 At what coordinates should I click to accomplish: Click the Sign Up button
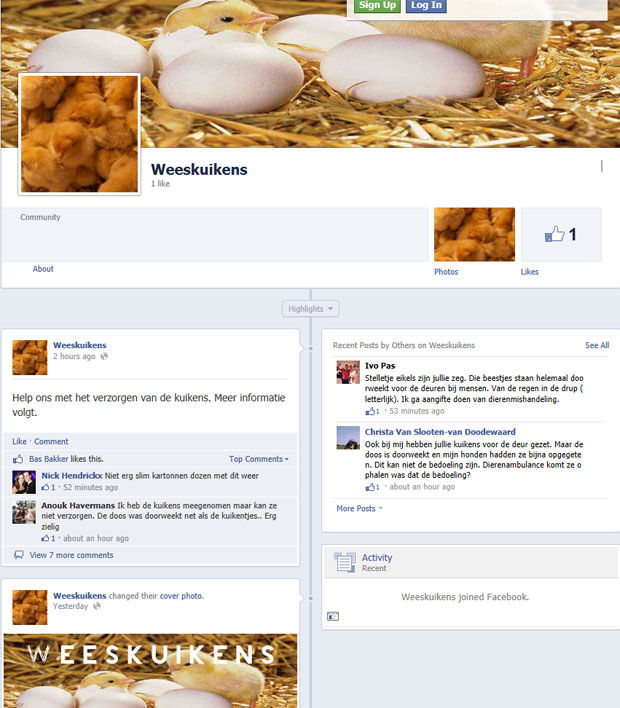(377, 5)
